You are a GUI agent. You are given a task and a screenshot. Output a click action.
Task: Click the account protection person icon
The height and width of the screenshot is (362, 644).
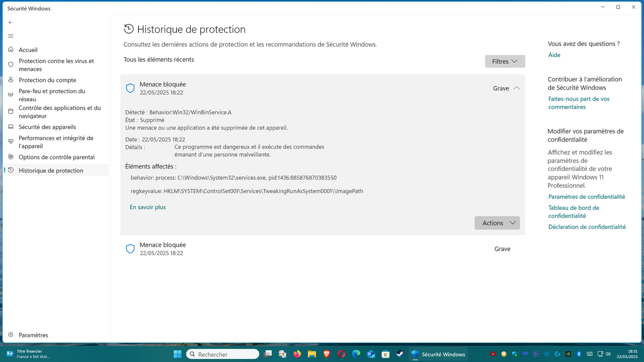(11, 80)
